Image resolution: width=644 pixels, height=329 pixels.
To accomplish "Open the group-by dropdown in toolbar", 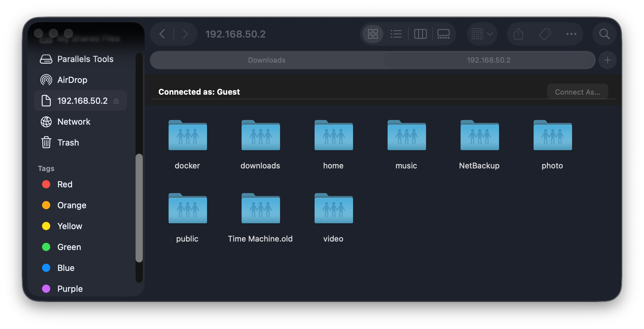I will click(x=482, y=34).
